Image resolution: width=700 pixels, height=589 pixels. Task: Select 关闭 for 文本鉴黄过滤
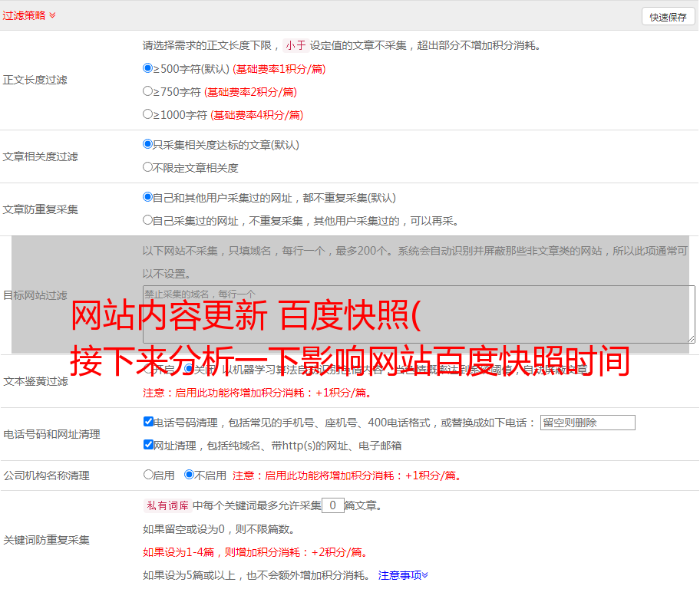[189, 370]
